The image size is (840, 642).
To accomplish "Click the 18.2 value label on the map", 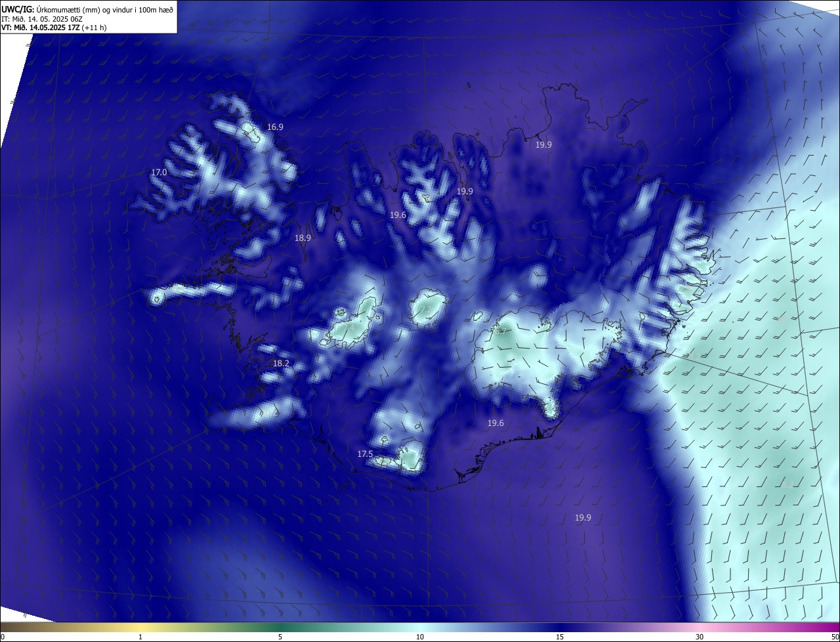I will [x=281, y=363].
